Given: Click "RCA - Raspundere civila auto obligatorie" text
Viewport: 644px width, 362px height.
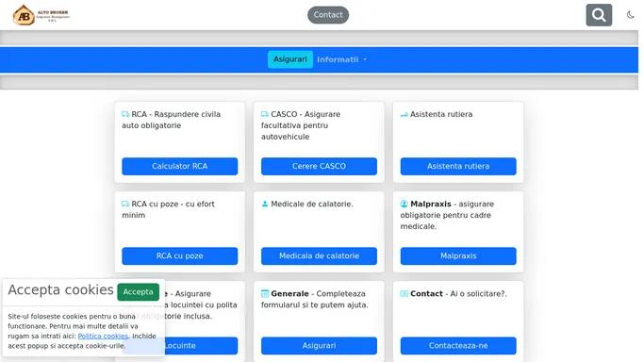Looking at the screenshot, I should tap(172, 120).
